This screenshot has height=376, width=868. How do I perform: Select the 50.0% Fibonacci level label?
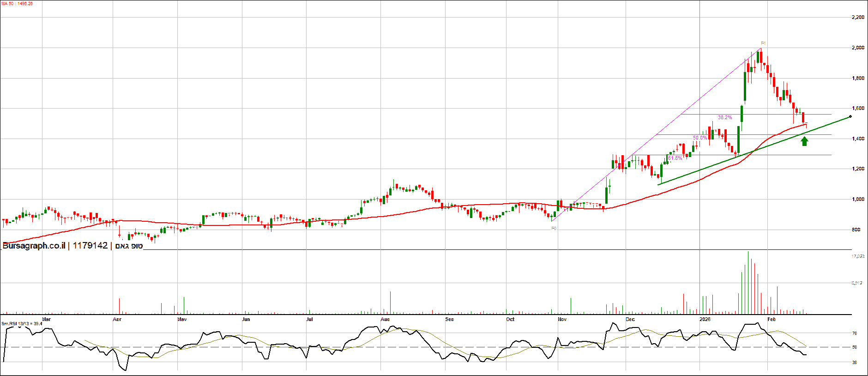(699, 138)
